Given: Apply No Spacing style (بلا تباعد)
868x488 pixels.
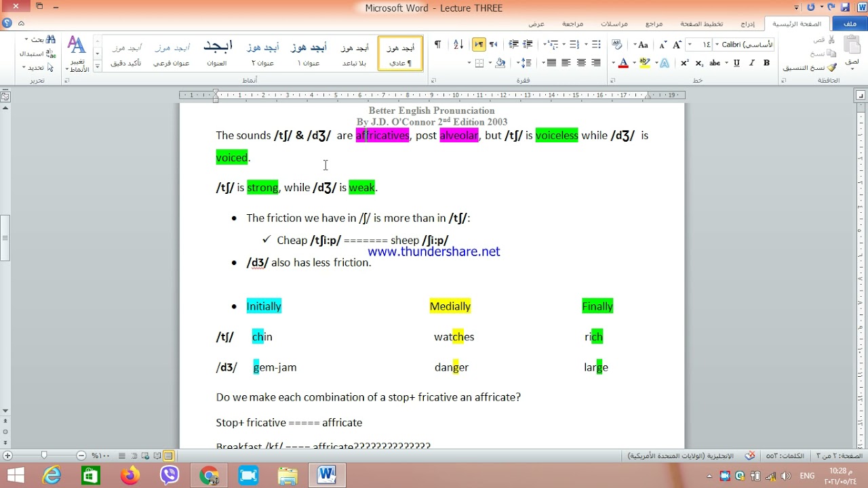Looking at the screenshot, I should tap(354, 54).
